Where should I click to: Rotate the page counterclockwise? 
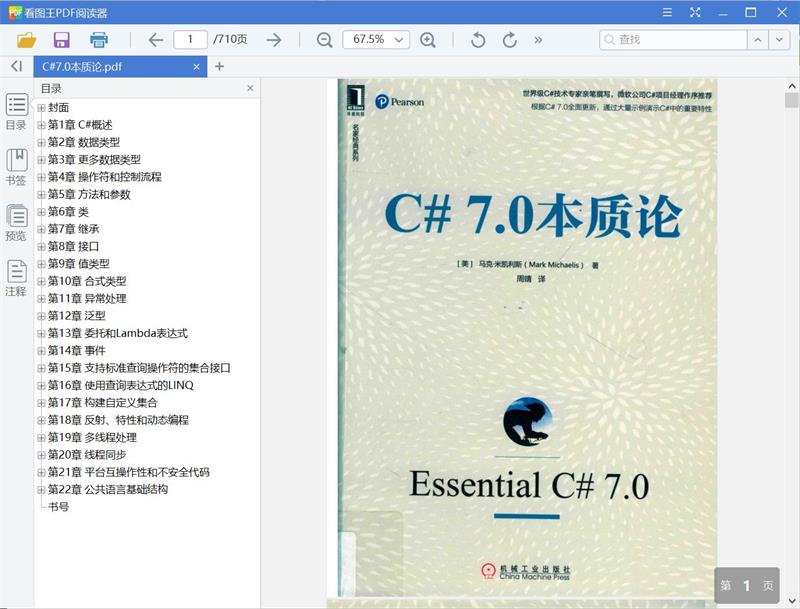[477, 41]
